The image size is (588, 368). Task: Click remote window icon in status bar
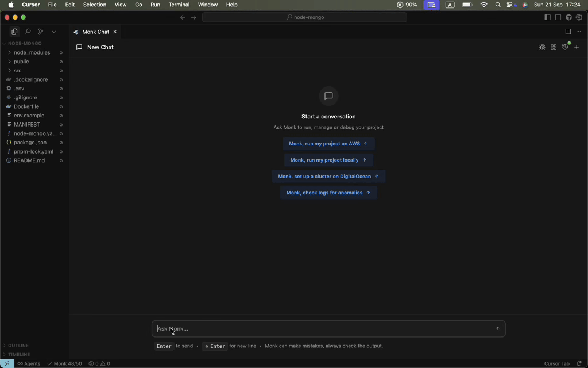pos(7,363)
